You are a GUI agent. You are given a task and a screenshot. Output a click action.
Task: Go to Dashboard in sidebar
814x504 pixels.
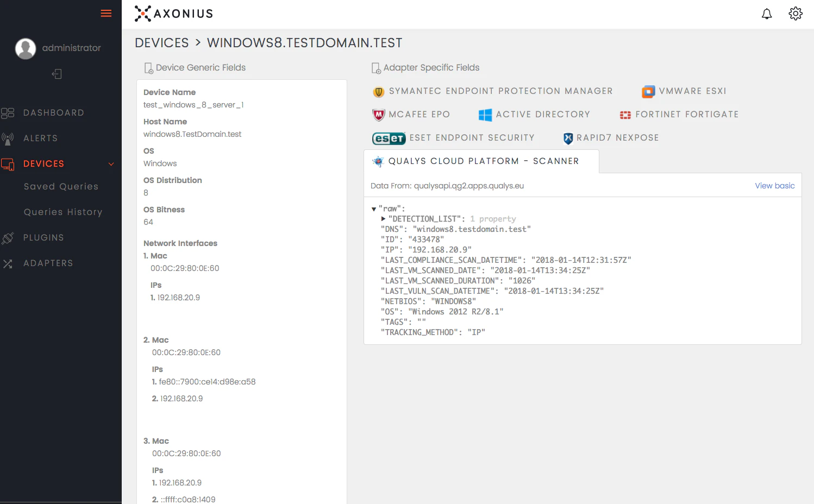tap(54, 113)
